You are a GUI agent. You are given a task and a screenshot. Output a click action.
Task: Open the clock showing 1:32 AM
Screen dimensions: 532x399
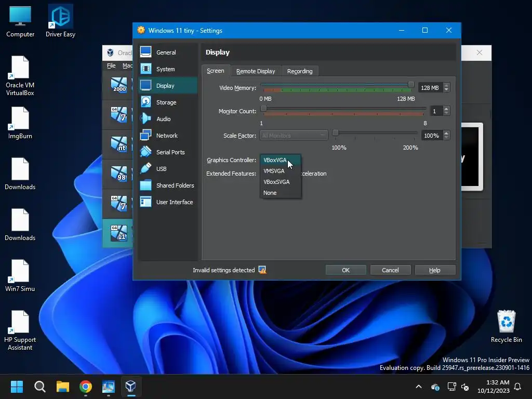494,387
